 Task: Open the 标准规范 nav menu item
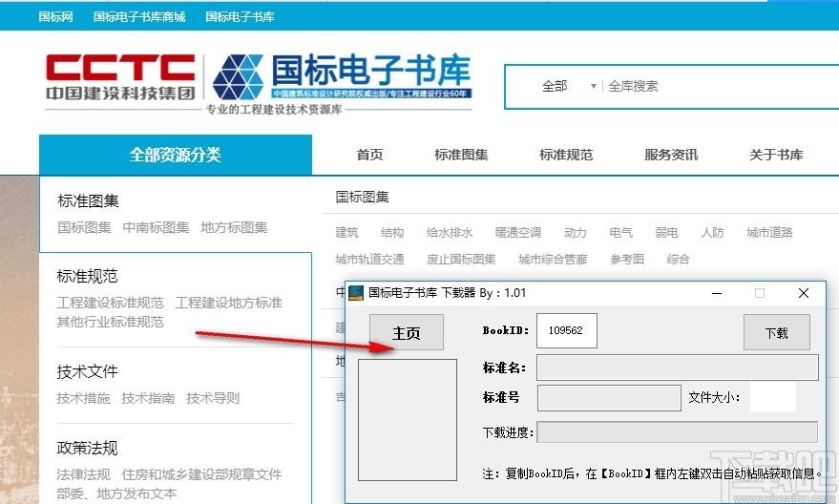tap(566, 155)
